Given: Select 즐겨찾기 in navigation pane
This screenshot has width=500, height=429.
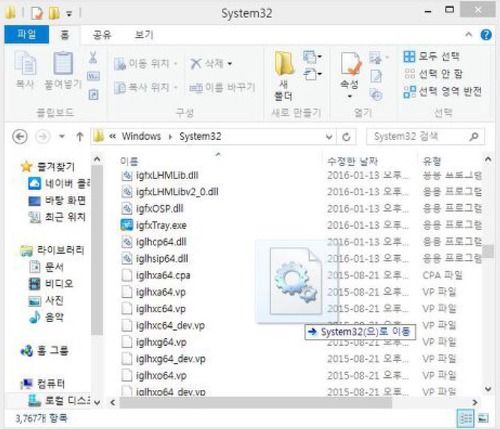Looking at the screenshot, I should pos(48,166).
